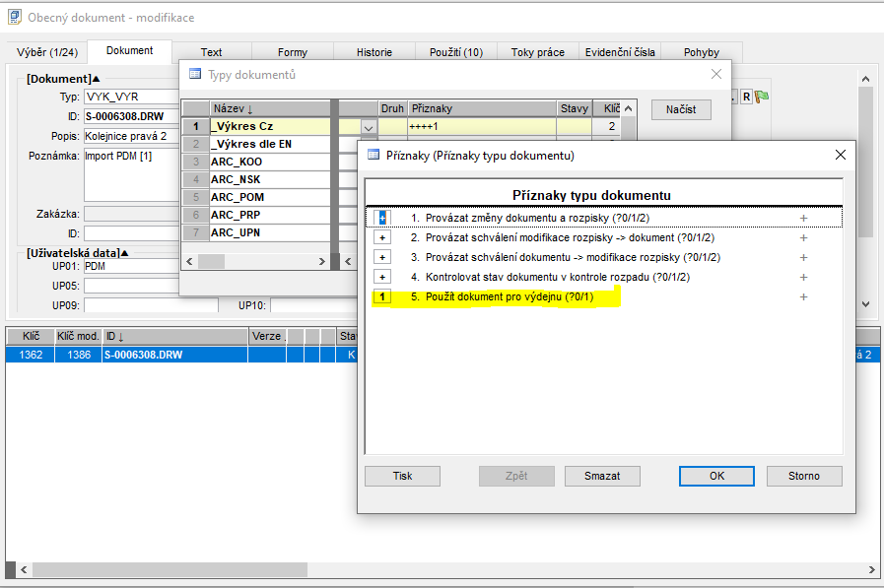Viewport: 884px width, 588px height.
Task: Toggle flag 1 Provázat změny dokumentu box
Action: pos(382,218)
